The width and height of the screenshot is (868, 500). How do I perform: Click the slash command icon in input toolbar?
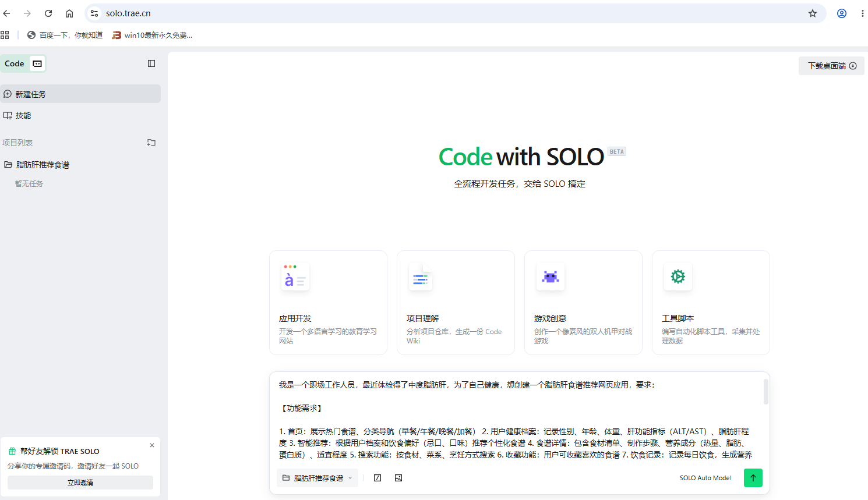(377, 478)
